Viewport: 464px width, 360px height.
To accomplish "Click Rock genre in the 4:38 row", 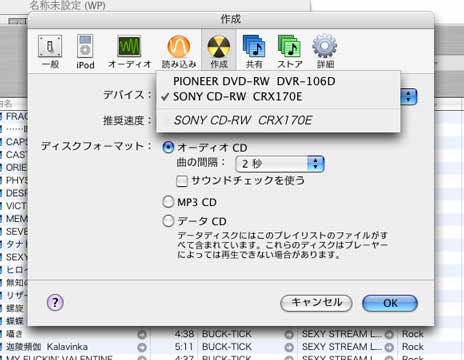I will [x=413, y=334].
